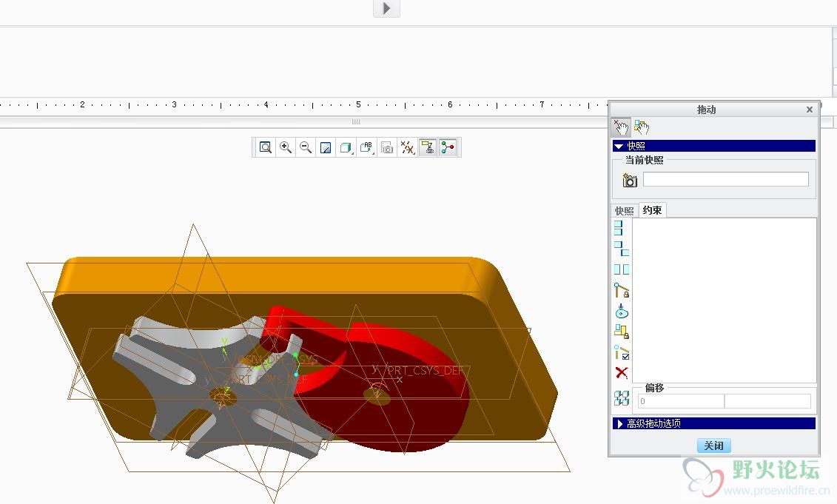Switch to the 约束 tab
The height and width of the screenshot is (504, 837).
coord(652,210)
